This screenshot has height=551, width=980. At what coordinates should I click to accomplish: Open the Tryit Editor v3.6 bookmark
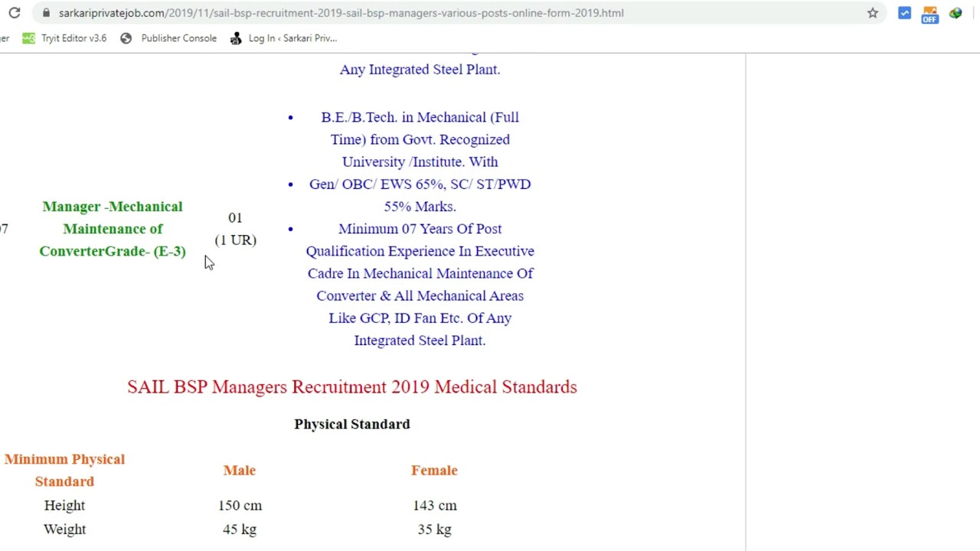point(64,38)
